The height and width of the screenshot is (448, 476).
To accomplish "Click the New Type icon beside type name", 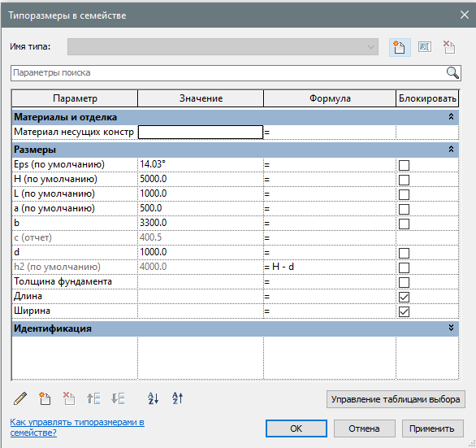I will click(x=400, y=47).
